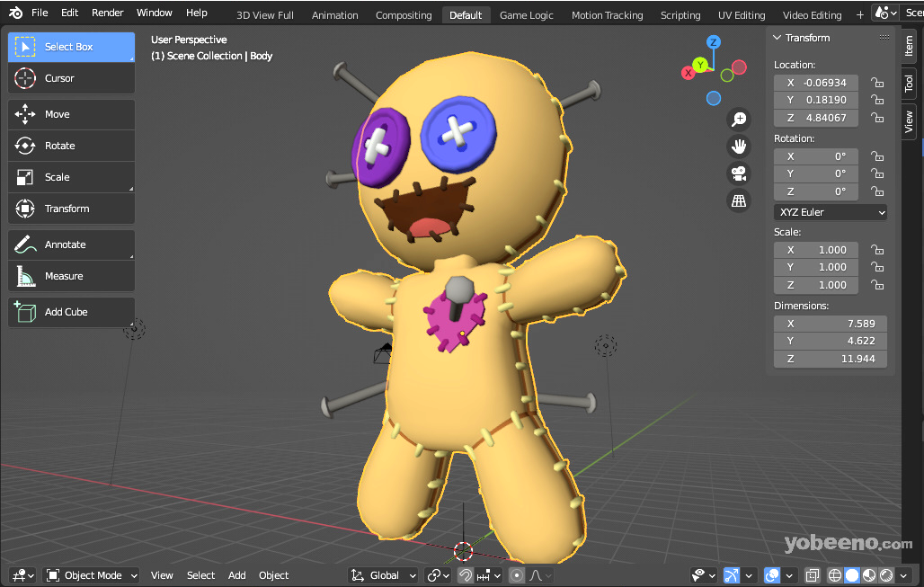Activate the Scale tool
Viewport: 924px width, 587px height.
pyautogui.click(x=71, y=177)
